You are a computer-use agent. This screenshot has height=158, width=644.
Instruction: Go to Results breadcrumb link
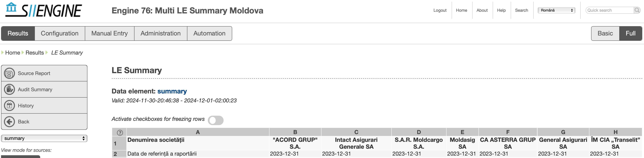pos(35,53)
